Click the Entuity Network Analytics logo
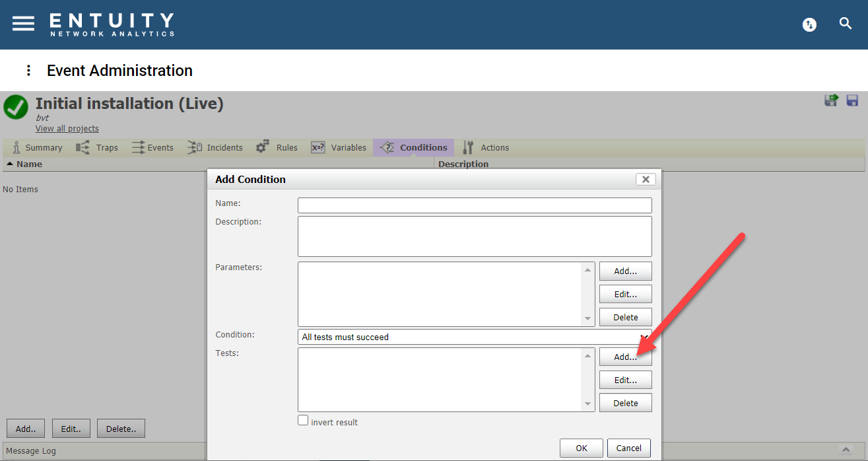Viewport: 868px width, 461px height. 112,24
